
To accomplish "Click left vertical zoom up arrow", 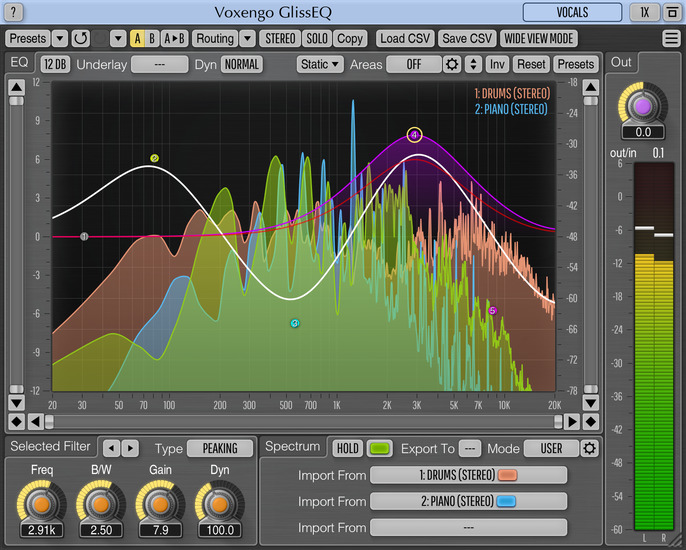I will pyautogui.click(x=17, y=87).
